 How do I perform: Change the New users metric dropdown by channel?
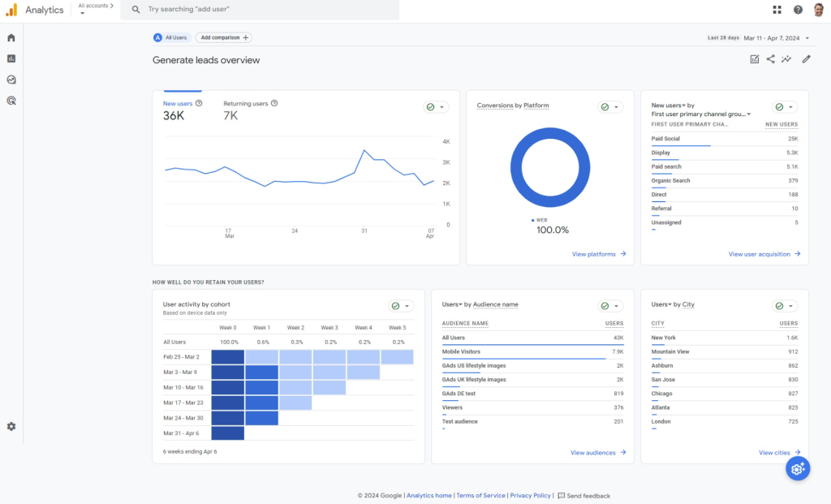(669, 106)
